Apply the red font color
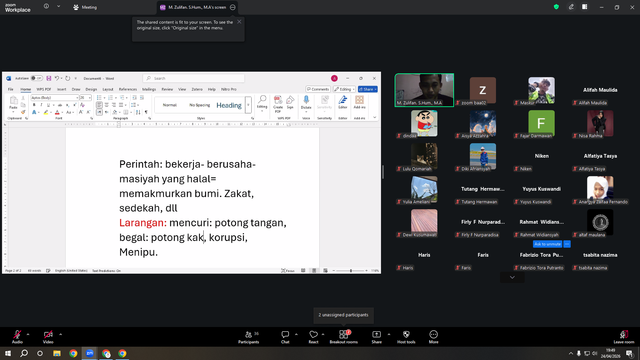 tap(57, 112)
